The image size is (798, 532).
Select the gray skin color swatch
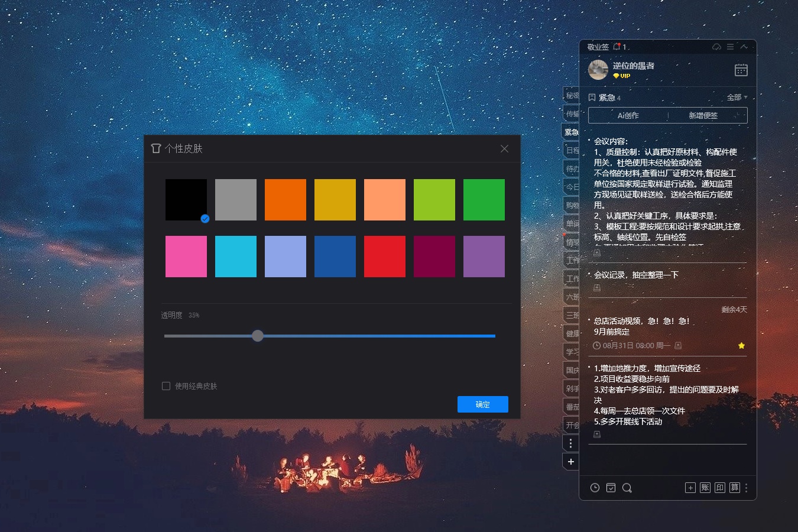[x=236, y=200]
